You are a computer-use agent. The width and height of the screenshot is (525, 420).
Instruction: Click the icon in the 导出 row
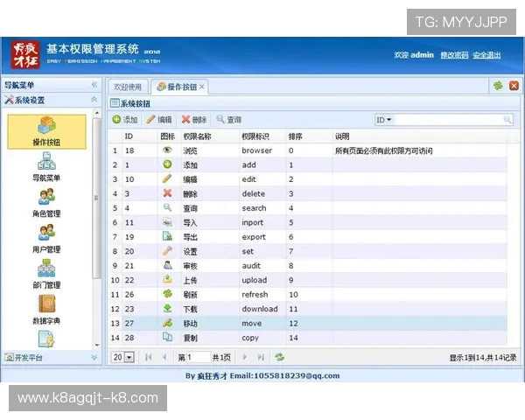167,236
